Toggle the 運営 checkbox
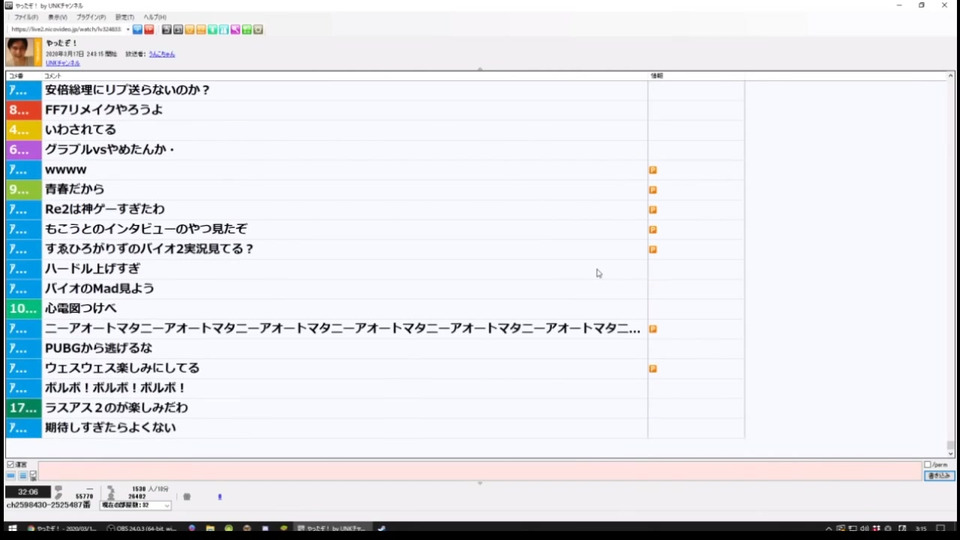Image resolution: width=960 pixels, height=540 pixels. pos(10,465)
